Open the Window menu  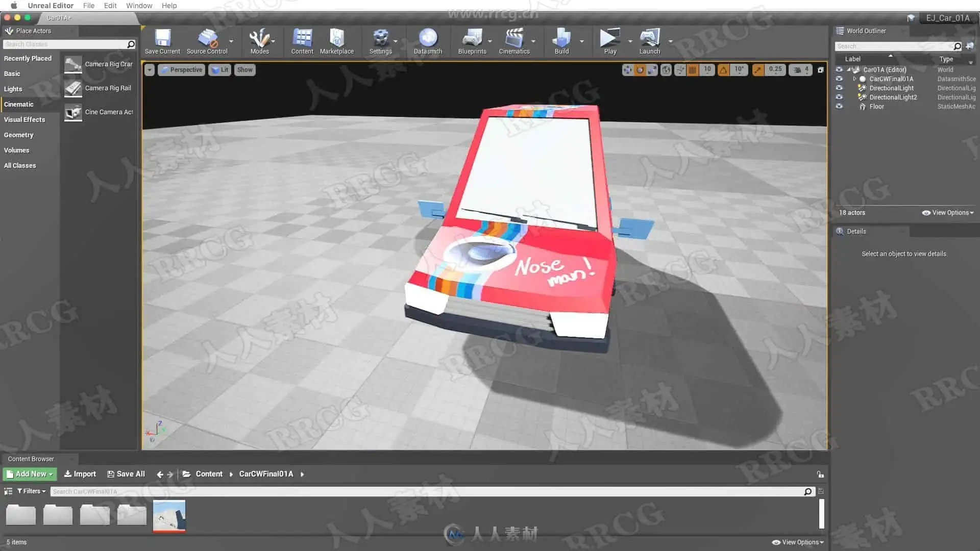139,6
